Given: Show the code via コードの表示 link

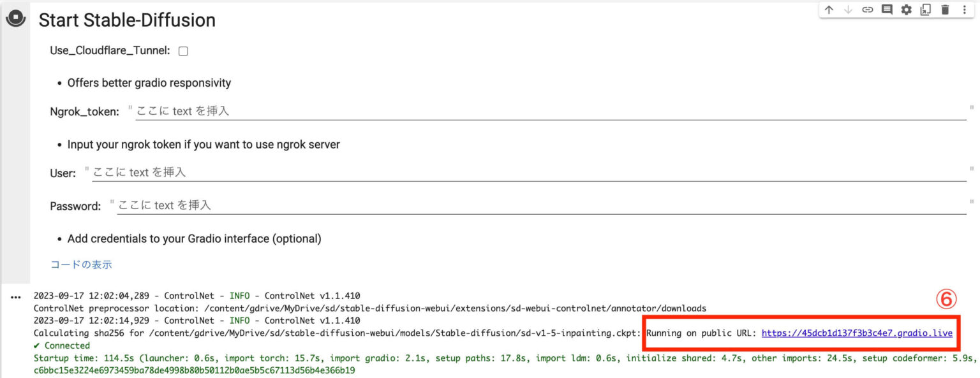Looking at the screenshot, I should click(x=81, y=264).
